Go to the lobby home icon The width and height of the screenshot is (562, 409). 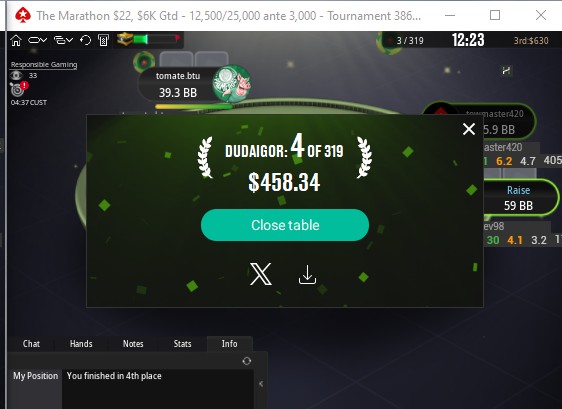(x=16, y=40)
